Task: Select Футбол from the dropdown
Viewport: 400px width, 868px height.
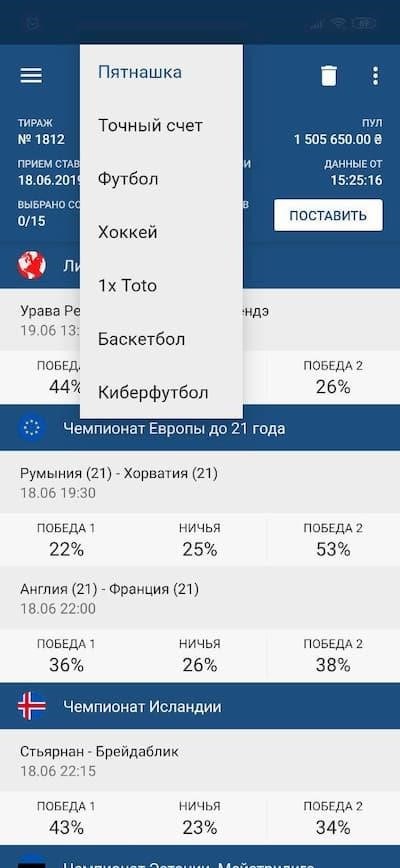Action: coord(161,179)
